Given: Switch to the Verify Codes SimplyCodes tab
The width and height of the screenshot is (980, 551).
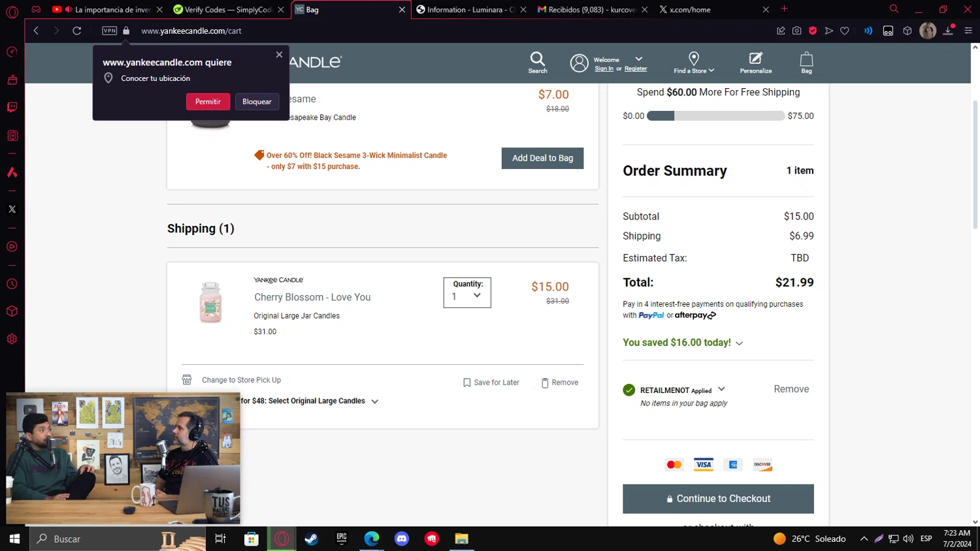Looking at the screenshot, I should pyautogui.click(x=227, y=10).
